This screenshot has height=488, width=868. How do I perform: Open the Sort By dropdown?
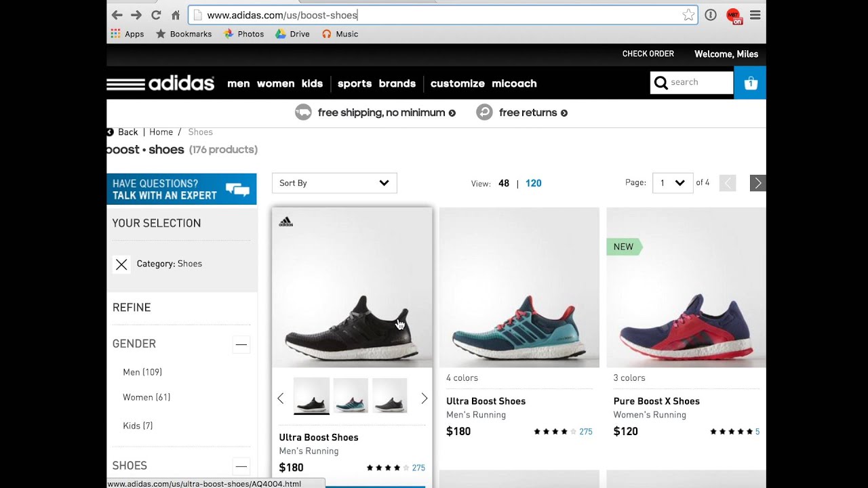point(334,183)
